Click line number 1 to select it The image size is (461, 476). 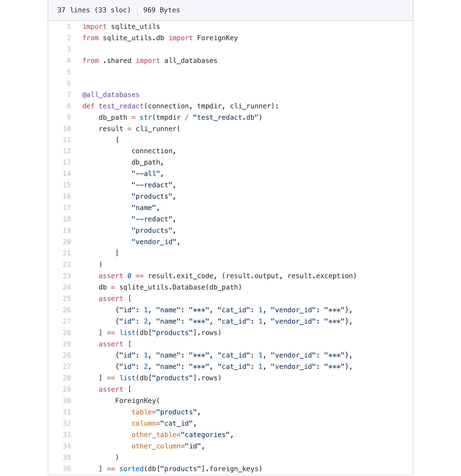click(x=69, y=26)
